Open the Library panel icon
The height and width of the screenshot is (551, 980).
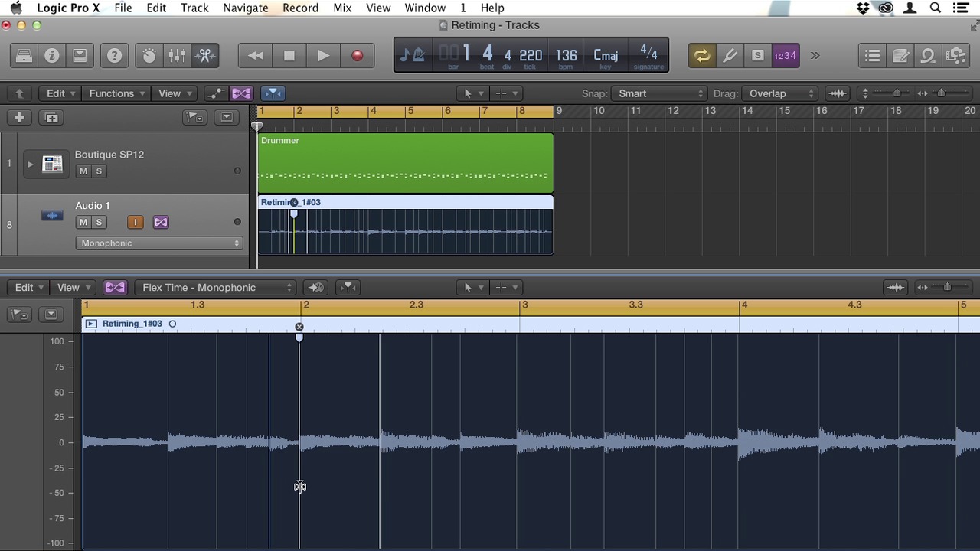(24, 56)
